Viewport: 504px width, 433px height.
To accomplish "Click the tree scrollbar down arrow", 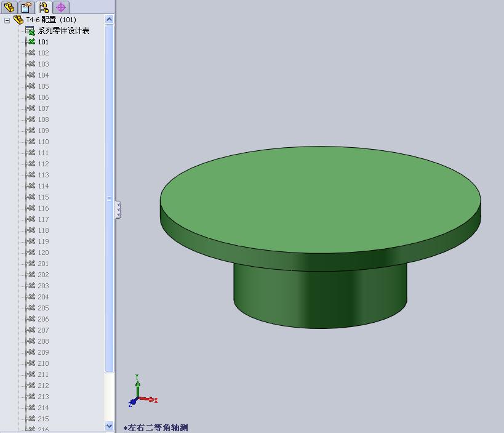I will click(110, 426).
